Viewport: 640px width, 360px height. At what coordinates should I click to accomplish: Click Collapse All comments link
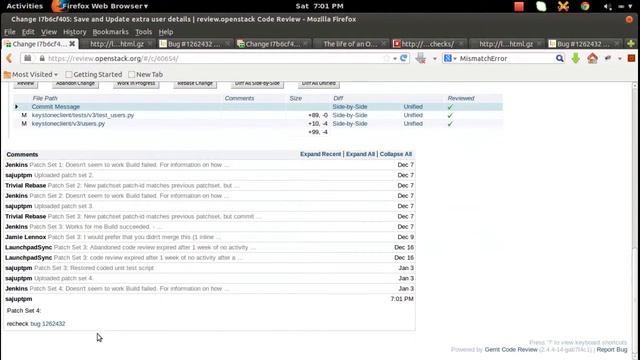[396, 154]
